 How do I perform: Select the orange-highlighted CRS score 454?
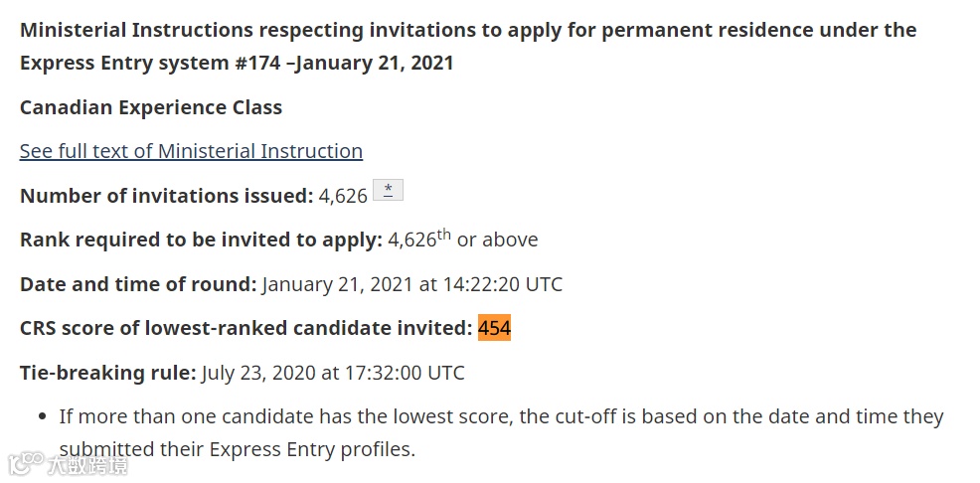(494, 327)
